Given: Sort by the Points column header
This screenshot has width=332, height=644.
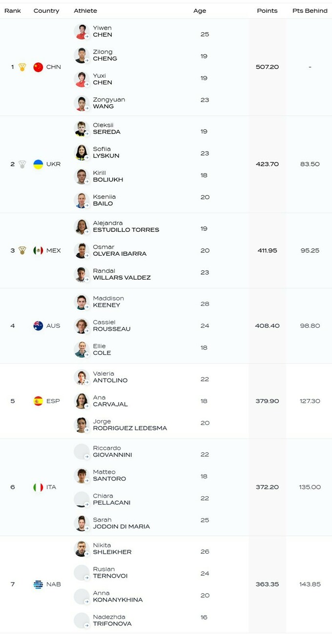Looking at the screenshot, I should (267, 11).
